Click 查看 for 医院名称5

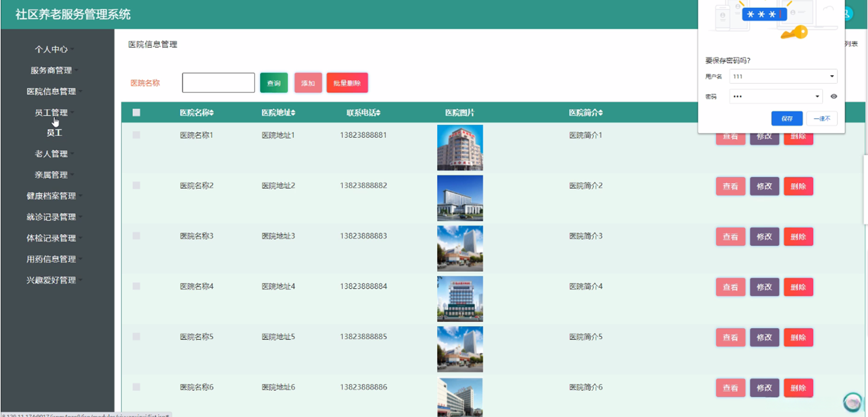point(731,337)
